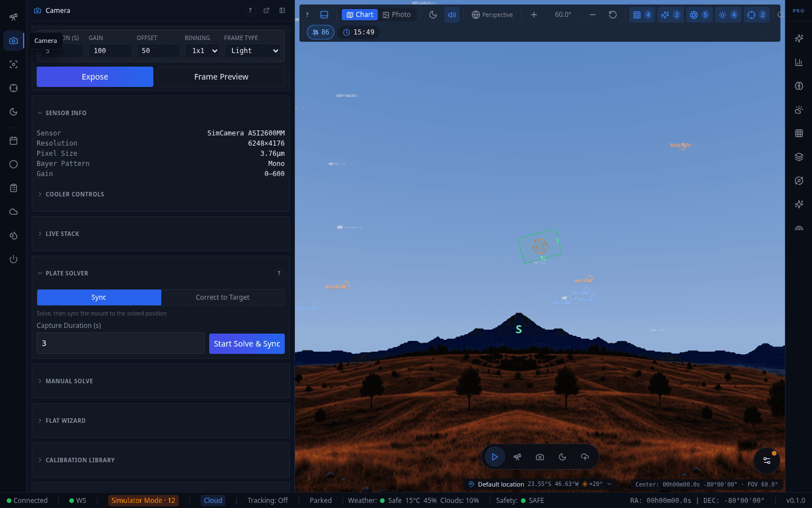Screen dimensions: 812x508
Task: Click the zoom in plus icon
Action: click(x=534, y=15)
